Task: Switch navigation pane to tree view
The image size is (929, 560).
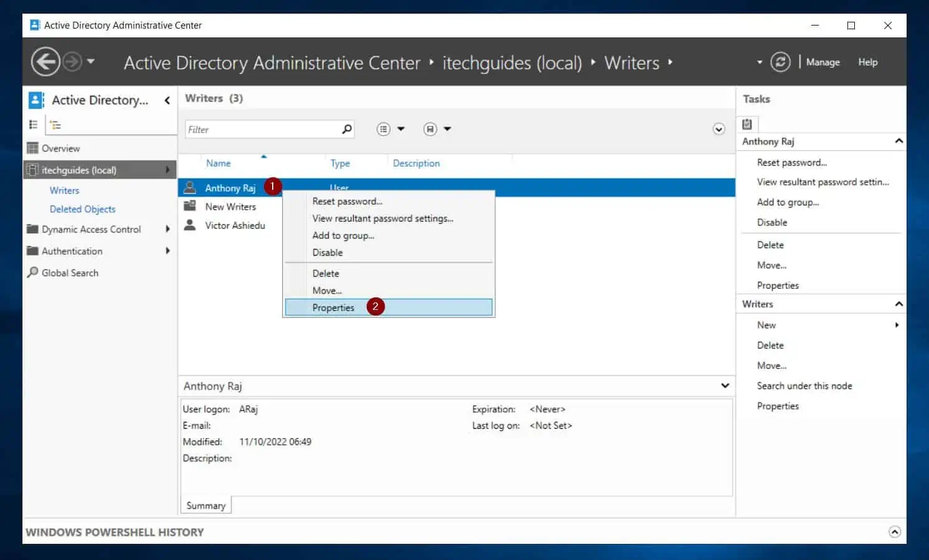Action: coord(55,124)
